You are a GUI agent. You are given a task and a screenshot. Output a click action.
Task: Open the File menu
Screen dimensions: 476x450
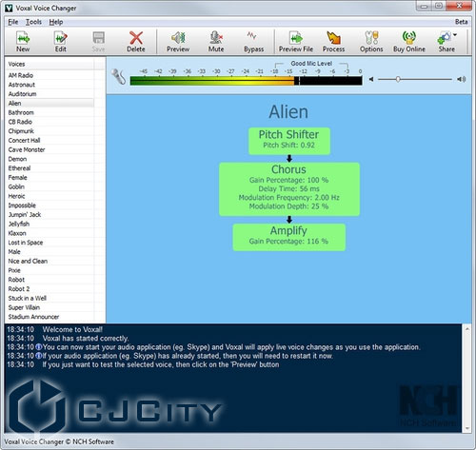coord(13,22)
